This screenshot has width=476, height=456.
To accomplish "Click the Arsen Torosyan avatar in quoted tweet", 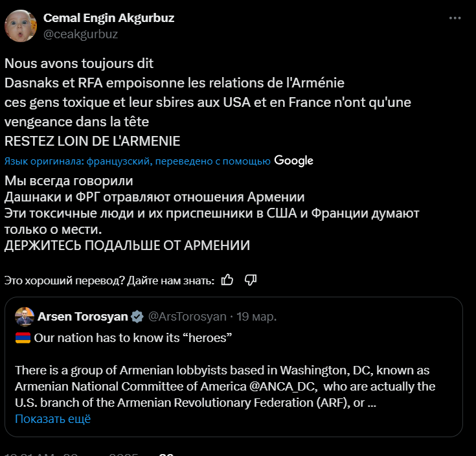I will [25, 317].
